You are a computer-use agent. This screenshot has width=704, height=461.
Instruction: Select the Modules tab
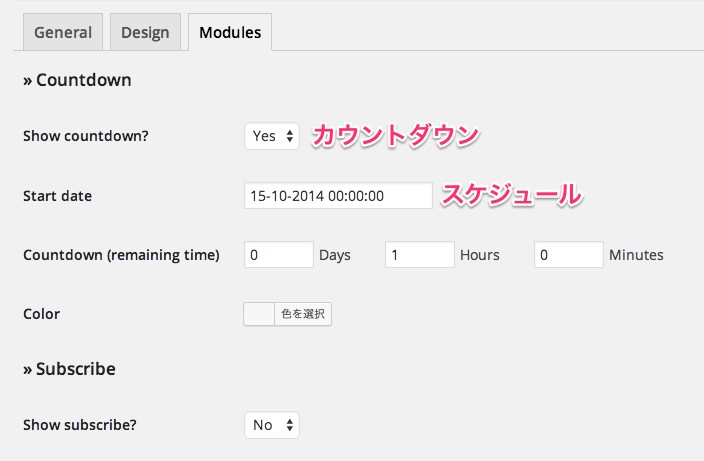tap(230, 32)
